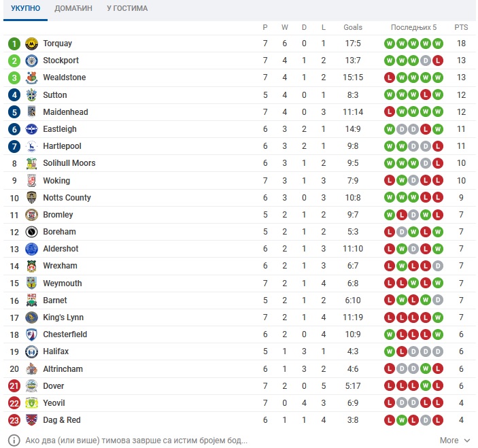Open the Wealdstone team link

(x=65, y=77)
